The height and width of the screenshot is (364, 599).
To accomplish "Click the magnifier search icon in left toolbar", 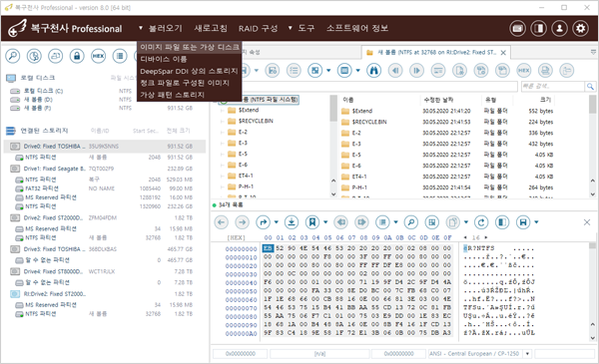I will [13, 56].
